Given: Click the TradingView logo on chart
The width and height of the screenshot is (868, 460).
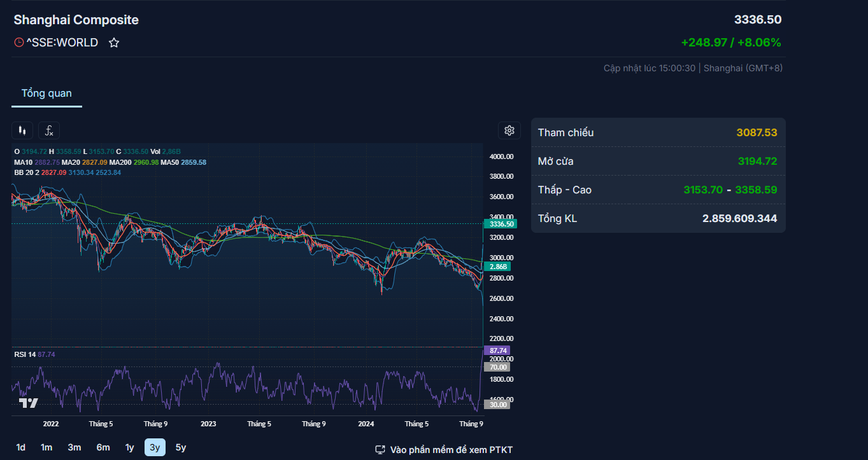Looking at the screenshot, I should coord(28,403).
